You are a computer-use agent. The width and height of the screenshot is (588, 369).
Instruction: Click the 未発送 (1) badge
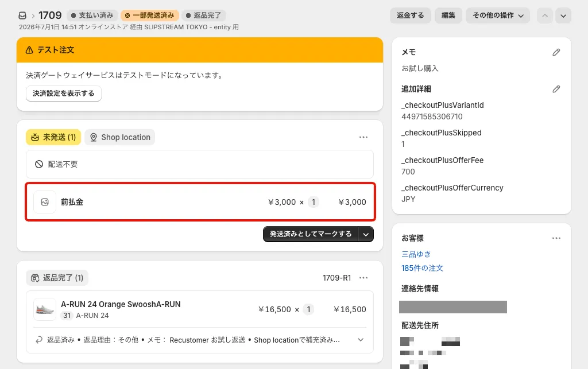point(53,137)
